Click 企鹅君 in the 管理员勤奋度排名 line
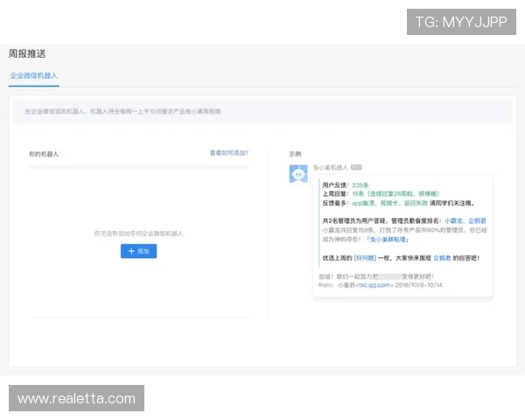 point(477,221)
